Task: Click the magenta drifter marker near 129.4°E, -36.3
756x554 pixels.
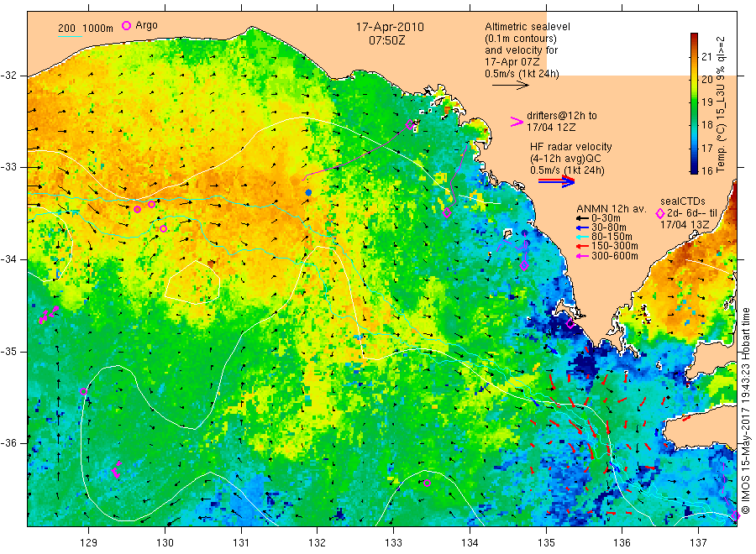Action: (x=116, y=469)
